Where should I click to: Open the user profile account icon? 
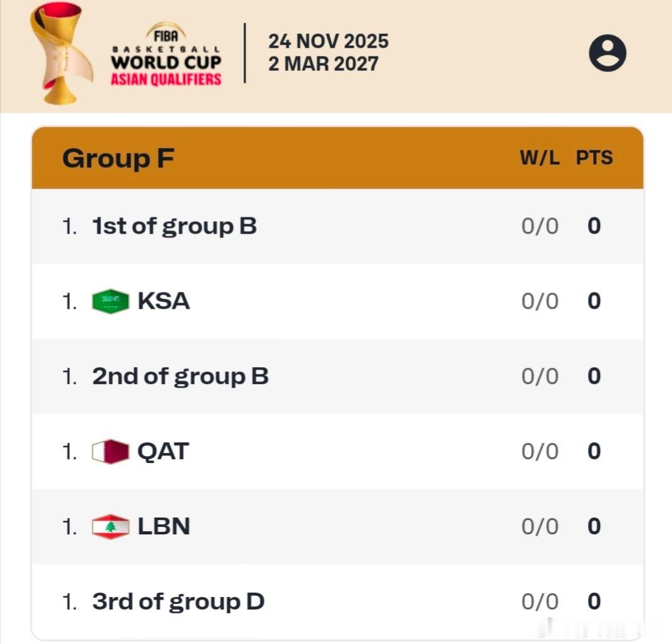click(607, 53)
